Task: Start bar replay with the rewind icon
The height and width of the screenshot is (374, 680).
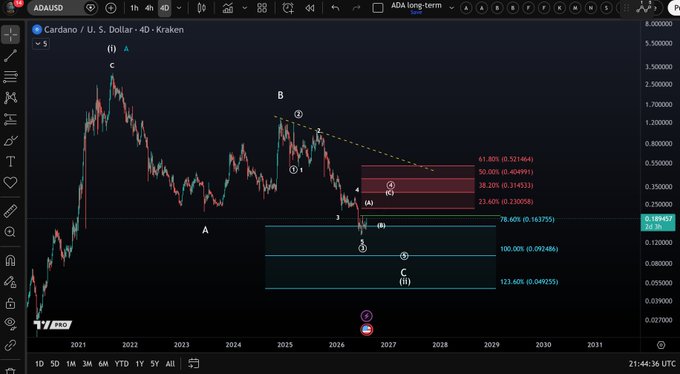Action: coord(310,8)
